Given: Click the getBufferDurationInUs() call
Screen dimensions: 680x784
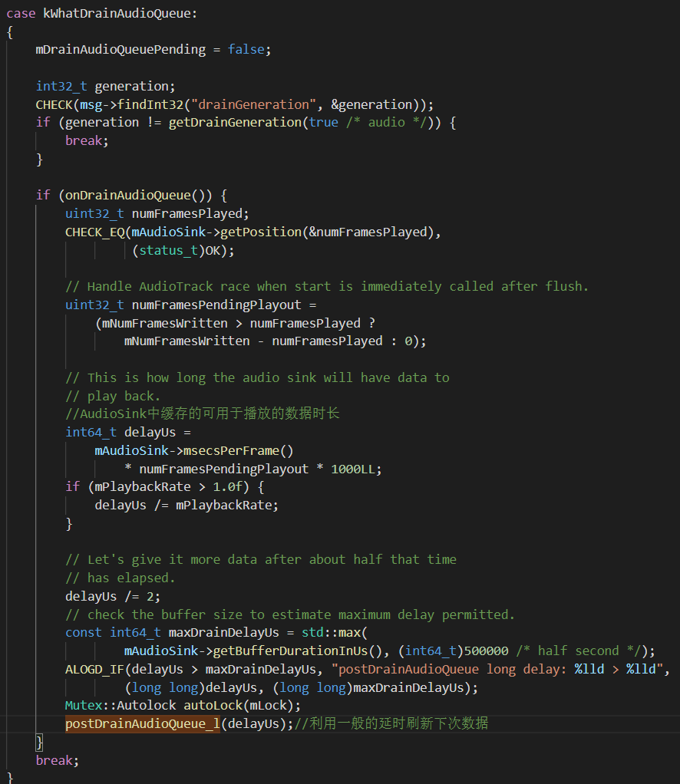Looking at the screenshot, I should click(x=298, y=651).
